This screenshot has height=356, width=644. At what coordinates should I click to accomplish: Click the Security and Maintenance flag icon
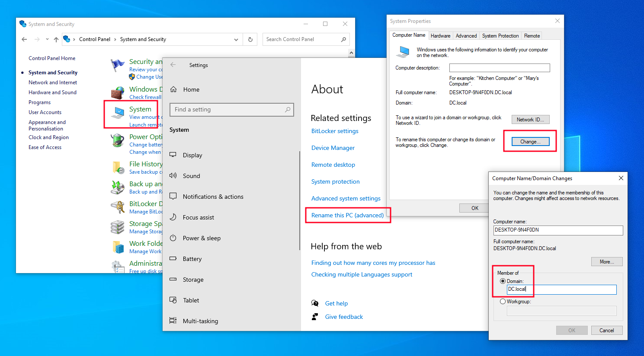tap(117, 64)
